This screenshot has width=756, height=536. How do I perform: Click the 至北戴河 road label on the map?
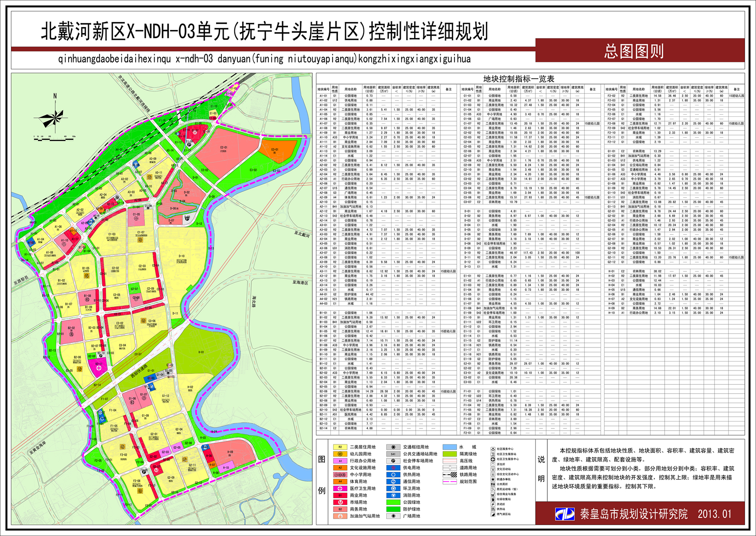click(x=301, y=234)
